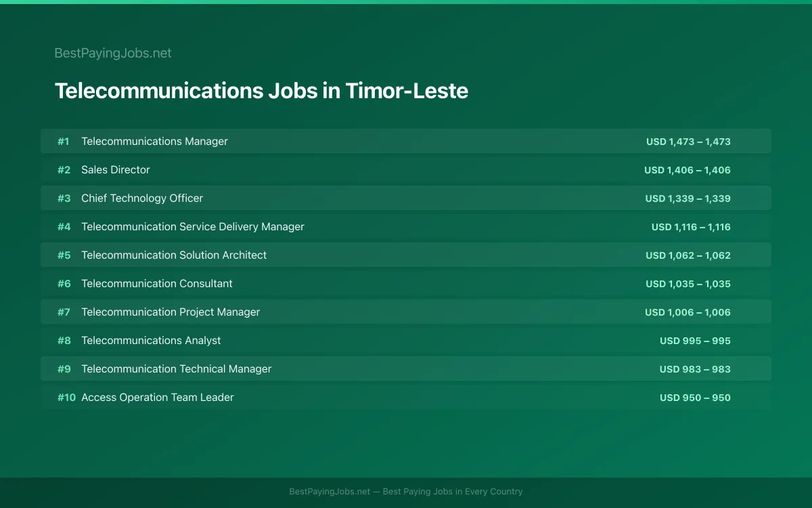Select Telecommunication Service Delivery Manager title
The image size is (812, 508).
click(193, 227)
